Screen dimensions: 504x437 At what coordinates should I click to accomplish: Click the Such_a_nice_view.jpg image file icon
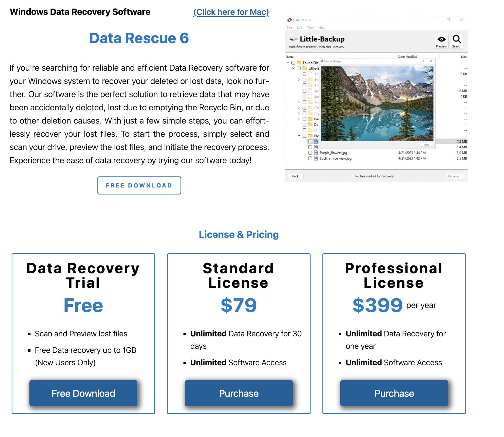tap(316, 158)
